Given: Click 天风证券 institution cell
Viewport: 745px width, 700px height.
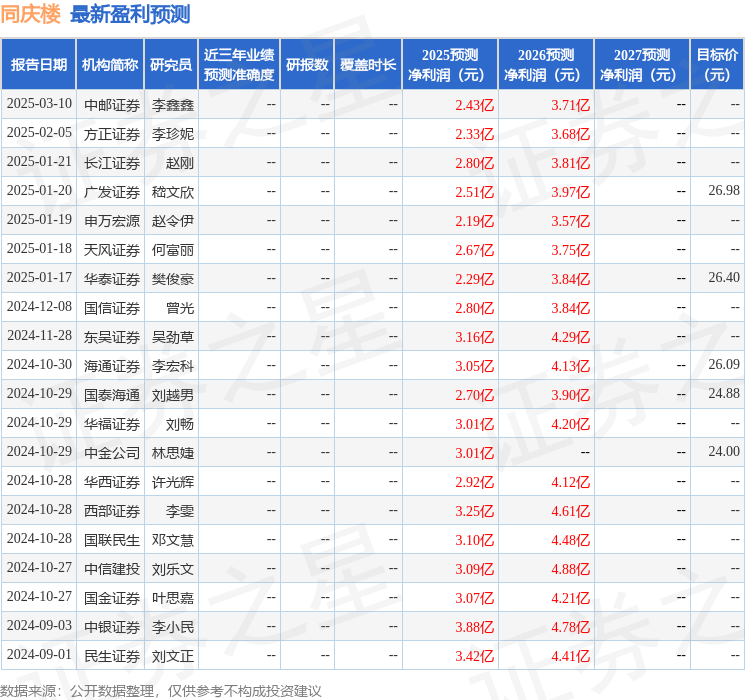Looking at the screenshot, I should [x=112, y=250].
